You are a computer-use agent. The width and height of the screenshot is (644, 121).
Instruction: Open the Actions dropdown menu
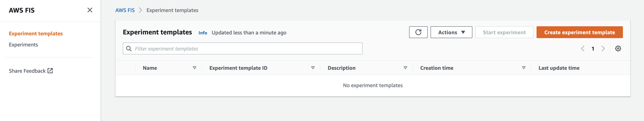(x=451, y=32)
